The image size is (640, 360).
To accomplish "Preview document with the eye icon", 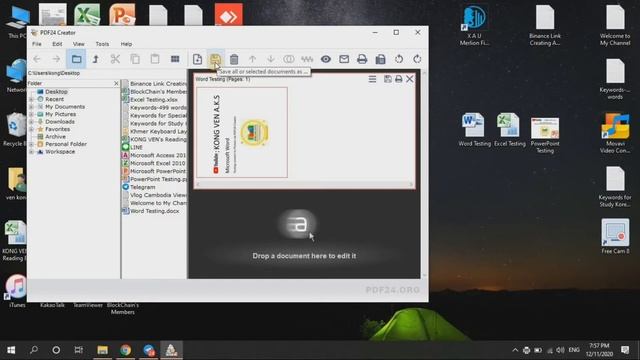I will click(326, 59).
